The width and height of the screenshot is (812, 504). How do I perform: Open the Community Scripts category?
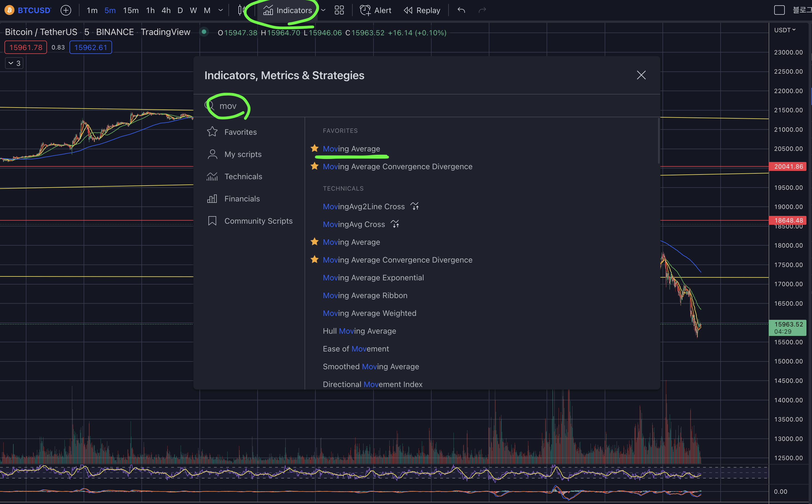tap(258, 221)
